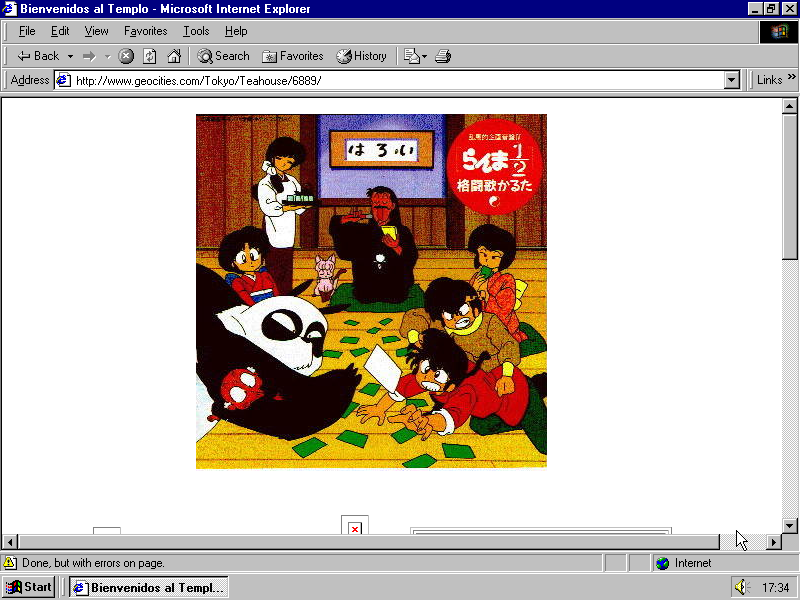Click the system tray clock 17:34
This screenshot has height=600, width=800.
click(x=776, y=588)
